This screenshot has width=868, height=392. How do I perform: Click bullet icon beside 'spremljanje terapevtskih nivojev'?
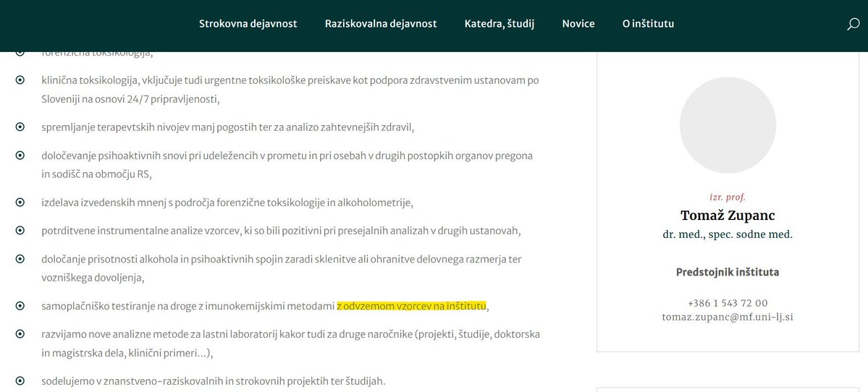tap(20, 127)
